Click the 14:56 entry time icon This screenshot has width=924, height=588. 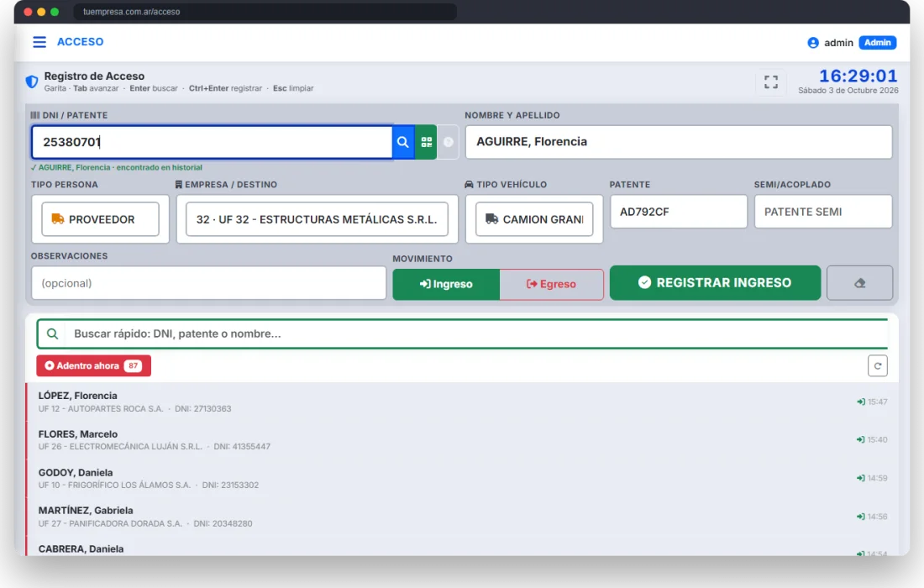click(861, 517)
